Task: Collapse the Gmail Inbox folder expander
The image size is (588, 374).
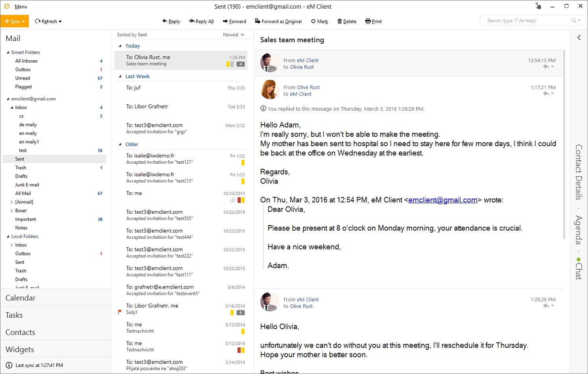Action: point(12,107)
